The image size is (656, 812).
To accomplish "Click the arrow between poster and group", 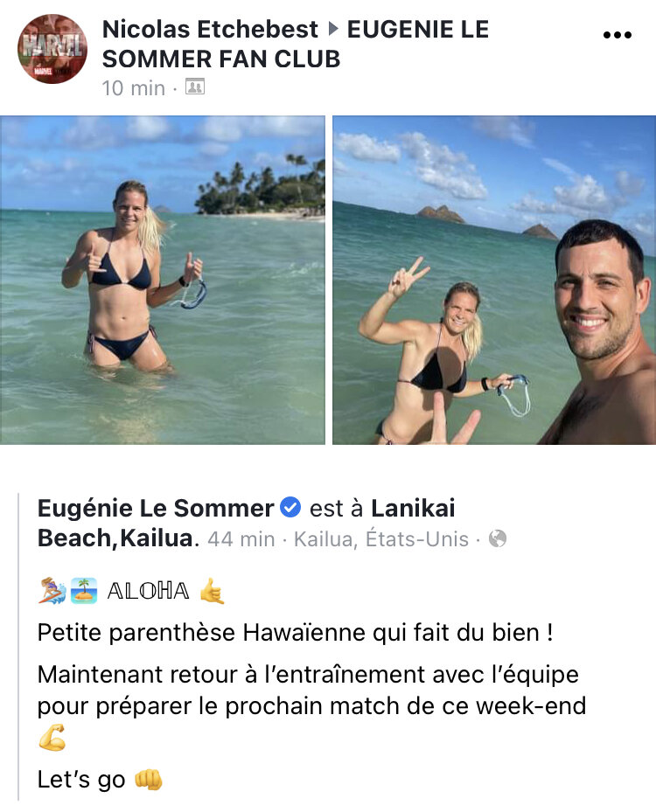I will [x=333, y=29].
